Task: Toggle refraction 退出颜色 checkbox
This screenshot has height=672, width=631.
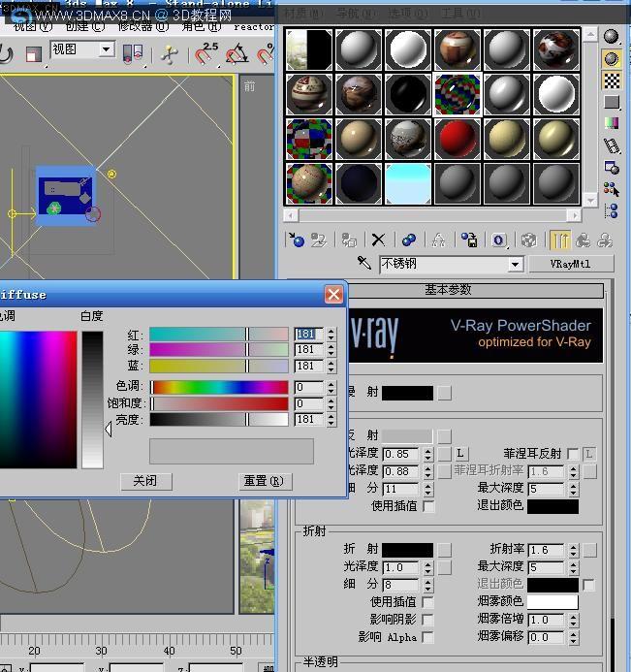Action: coord(589,585)
